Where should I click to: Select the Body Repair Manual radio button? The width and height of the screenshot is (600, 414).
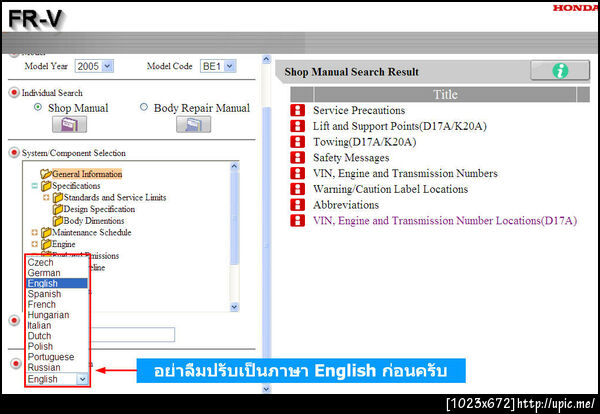pyautogui.click(x=144, y=107)
